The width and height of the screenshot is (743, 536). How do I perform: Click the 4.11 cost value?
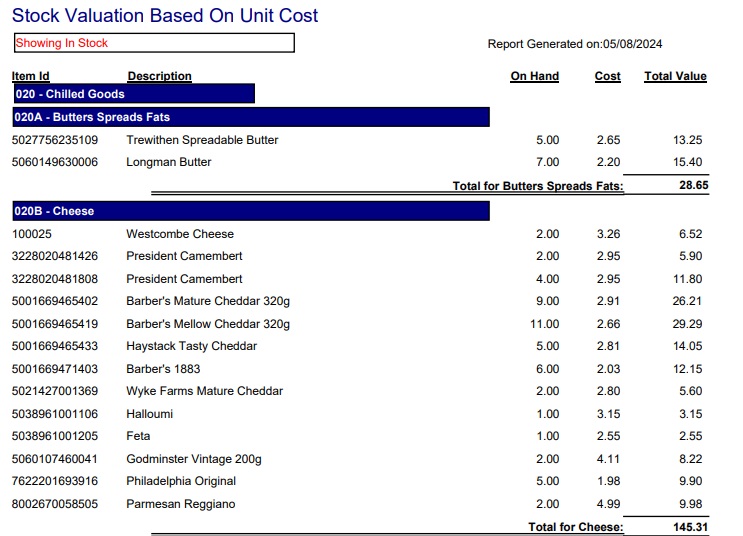608,459
